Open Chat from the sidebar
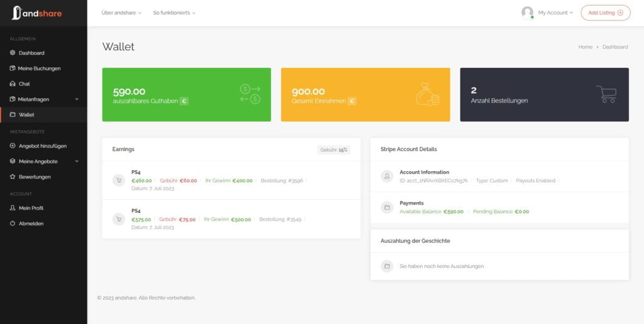Image resolution: width=644 pixels, height=324 pixels. [24, 84]
